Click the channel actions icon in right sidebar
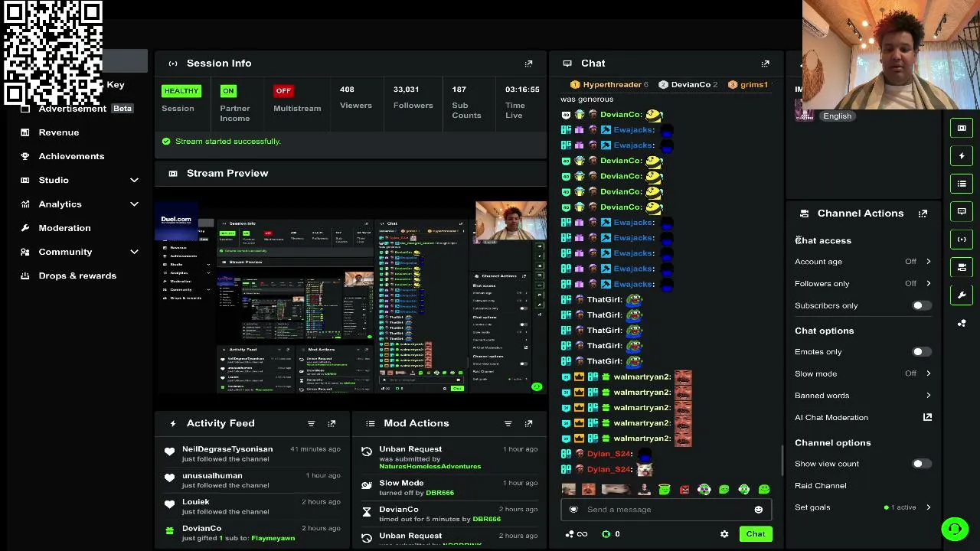 pos(962,267)
